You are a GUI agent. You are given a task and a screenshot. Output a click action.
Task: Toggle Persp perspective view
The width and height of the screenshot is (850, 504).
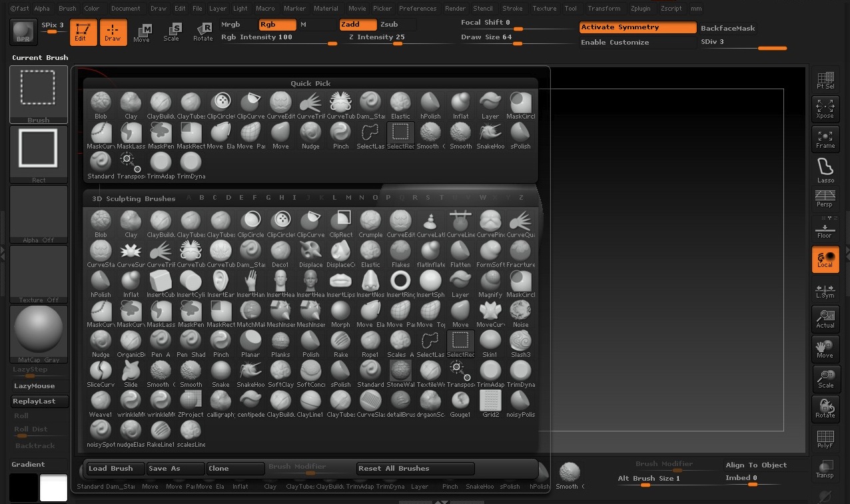pos(825,198)
